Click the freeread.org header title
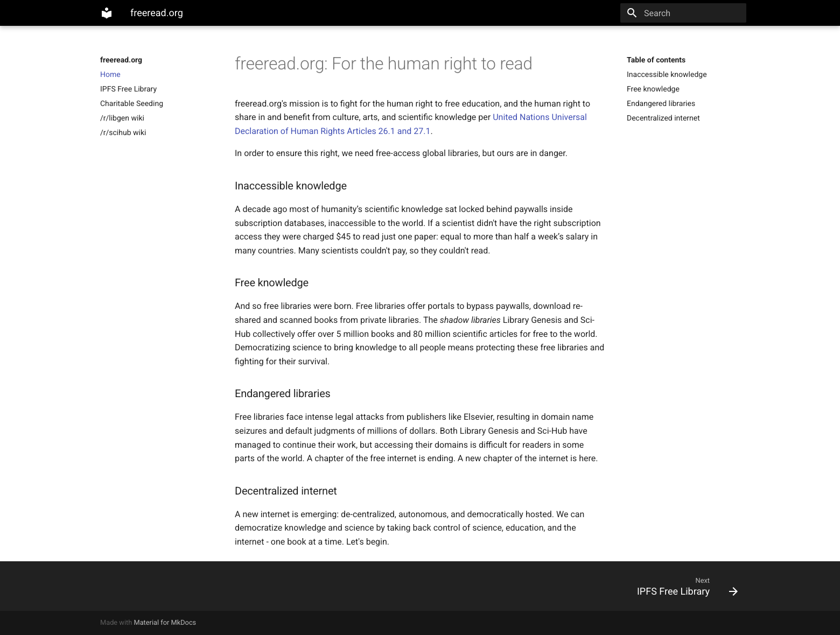 pyautogui.click(x=157, y=13)
